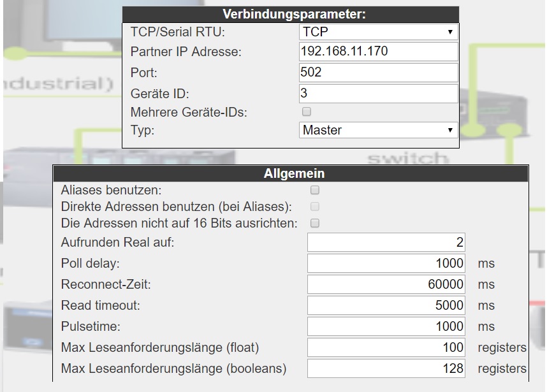Click the ms unit next to Poll delay

tap(486, 264)
